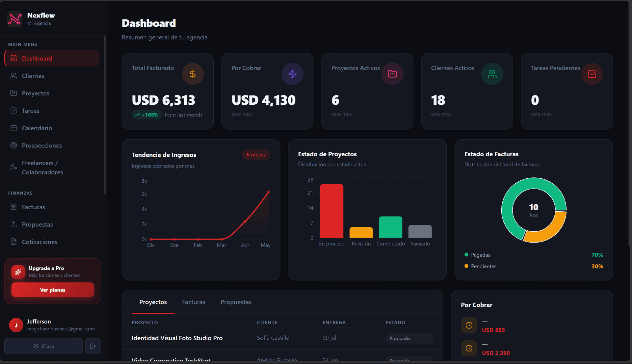
Task: Open the Clientes sidebar item
Action: point(52,76)
